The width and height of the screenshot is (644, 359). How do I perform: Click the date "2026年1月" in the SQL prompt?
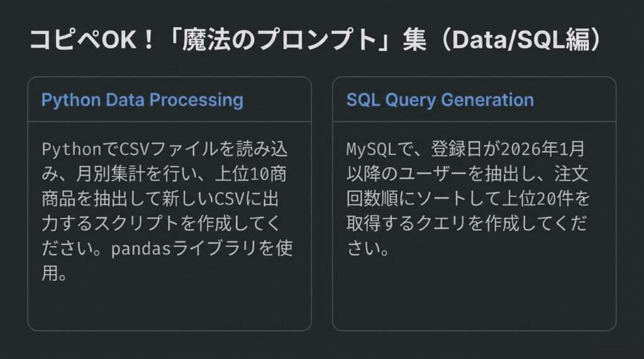pyautogui.click(x=540, y=150)
